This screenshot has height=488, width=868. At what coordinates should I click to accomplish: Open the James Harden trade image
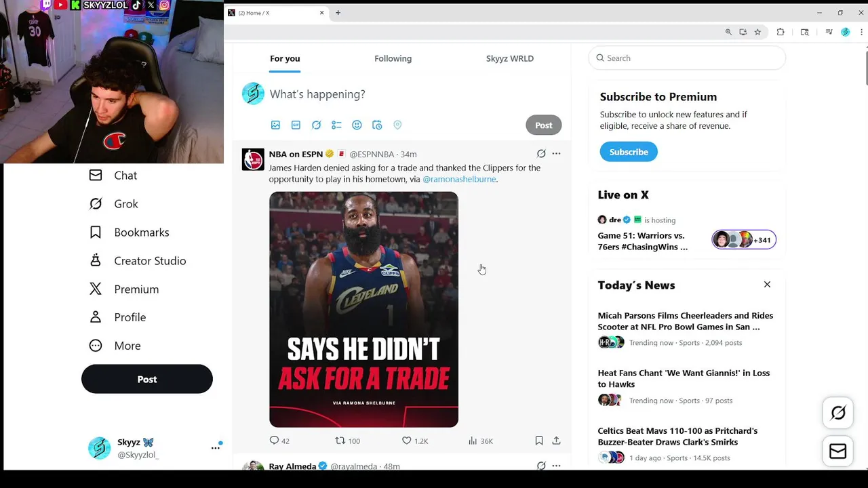[363, 310]
